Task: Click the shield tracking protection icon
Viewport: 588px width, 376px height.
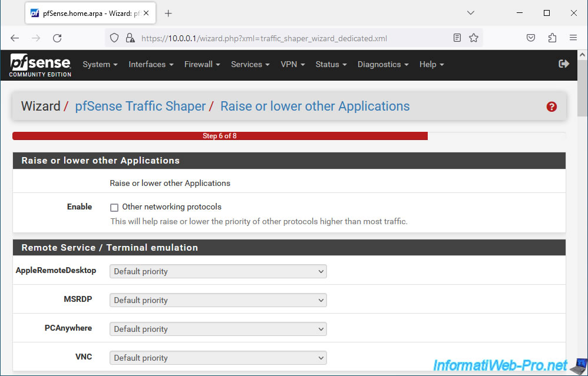Action: pyautogui.click(x=114, y=38)
